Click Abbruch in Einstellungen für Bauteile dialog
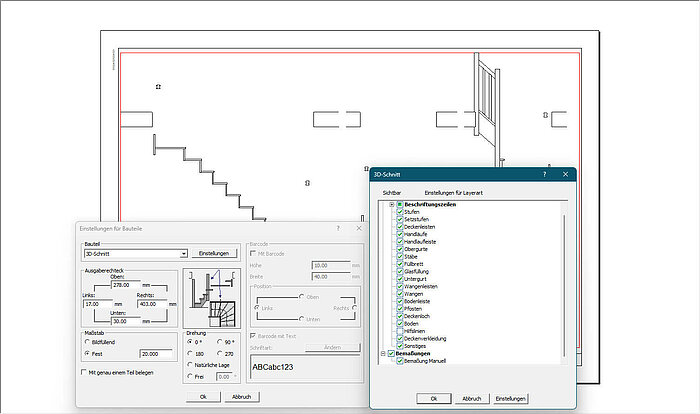Viewport: 700px width, 414px height. coord(242,397)
